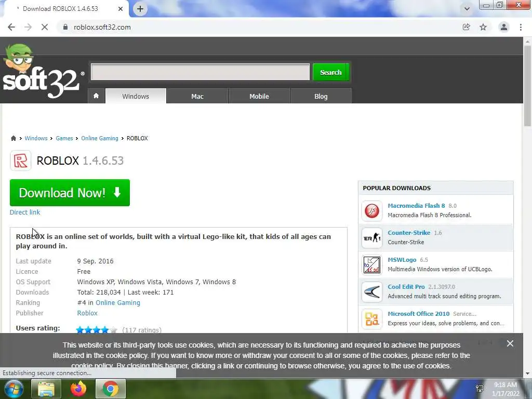532x399 pixels.
Task: Open the Windows Start menu
Action: (14, 389)
